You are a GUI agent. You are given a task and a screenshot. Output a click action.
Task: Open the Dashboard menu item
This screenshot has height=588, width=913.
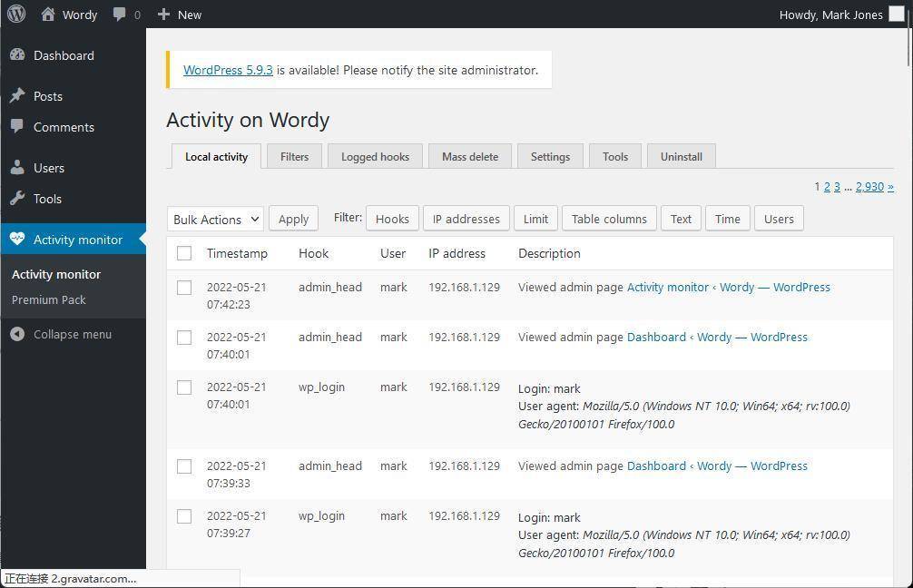(x=73, y=55)
